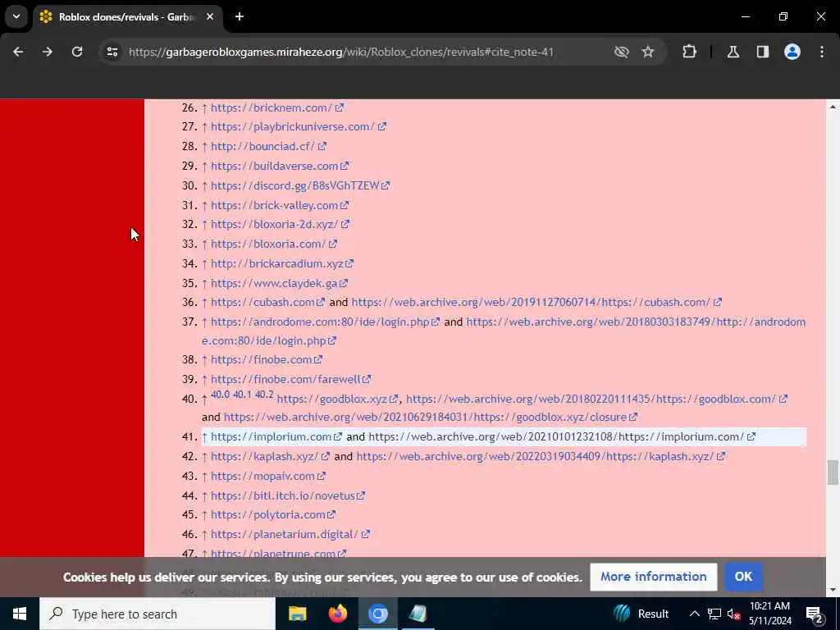The image size is (840, 630).
Task: Click the address bar URL field
Action: (x=340, y=52)
